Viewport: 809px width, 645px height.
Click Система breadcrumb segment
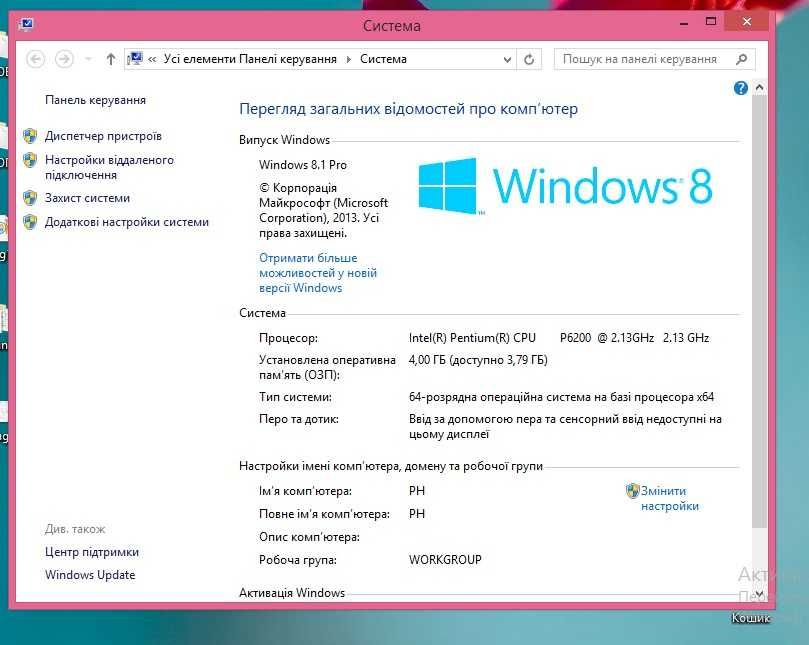tap(383, 59)
